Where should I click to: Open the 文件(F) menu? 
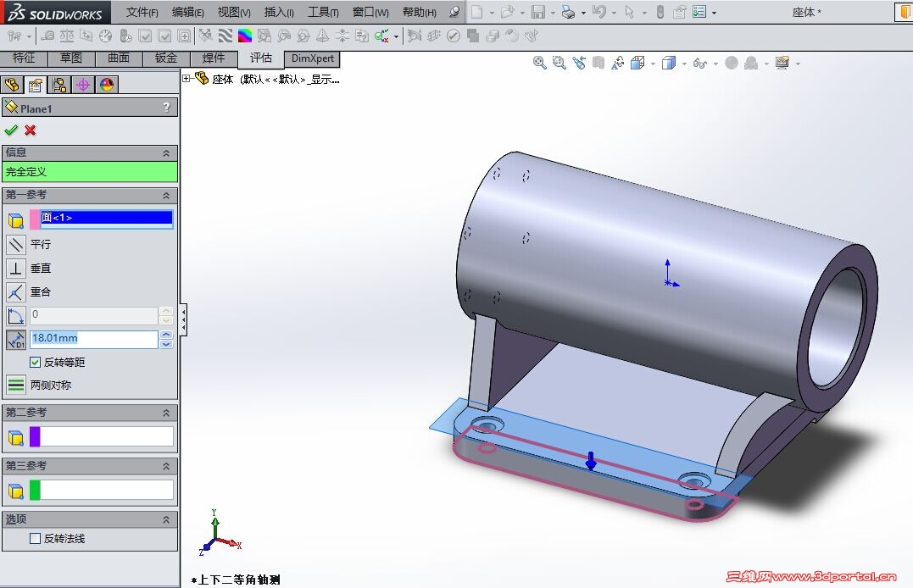(x=142, y=12)
